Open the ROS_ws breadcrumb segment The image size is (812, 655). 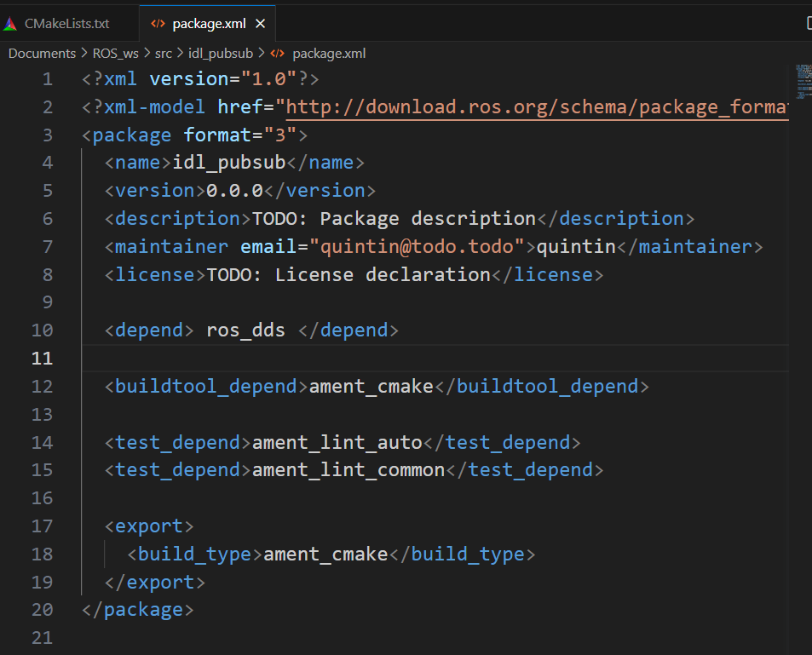[116, 54]
